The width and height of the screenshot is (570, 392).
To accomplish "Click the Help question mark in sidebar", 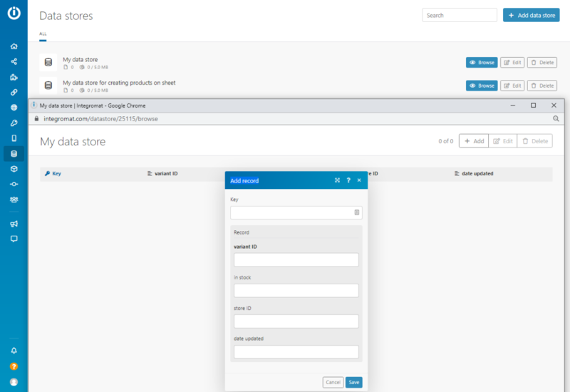I will [x=14, y=366].
